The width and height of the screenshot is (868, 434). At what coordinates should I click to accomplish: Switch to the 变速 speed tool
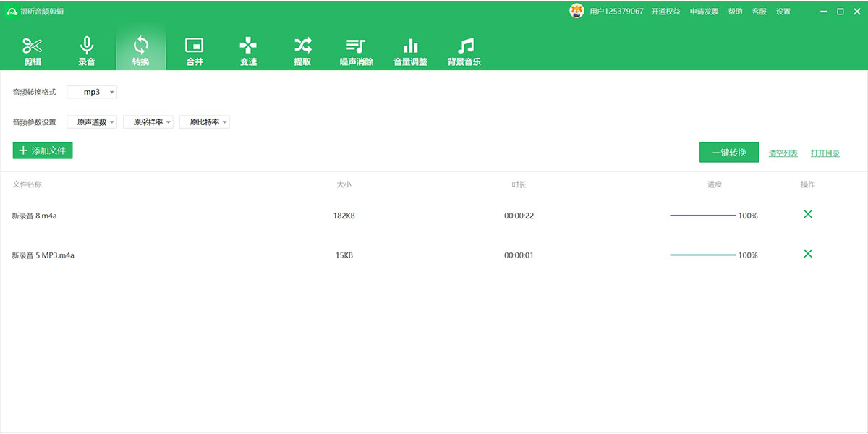coord(248,51)
